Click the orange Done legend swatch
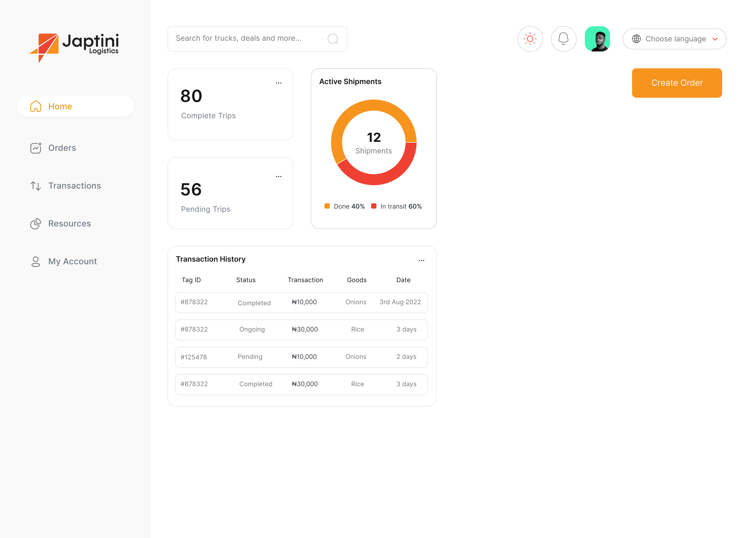This screenshot has height=538, width=756. (x=327, y=206)
